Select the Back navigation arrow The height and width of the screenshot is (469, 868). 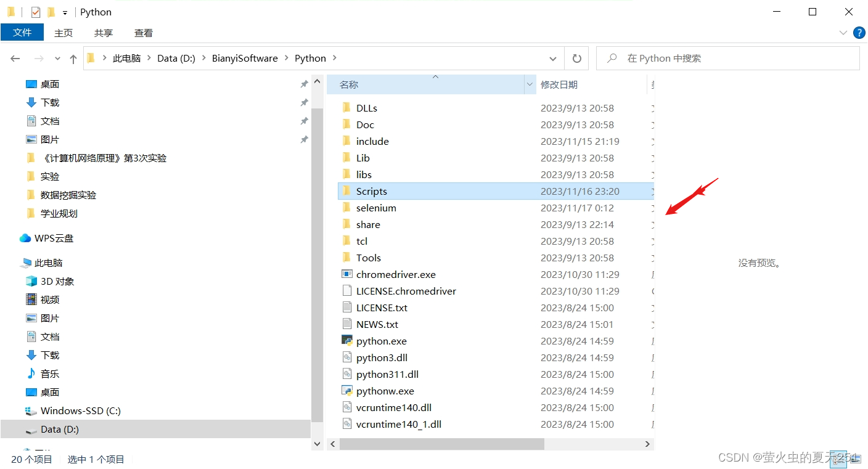tap(15, 58)
